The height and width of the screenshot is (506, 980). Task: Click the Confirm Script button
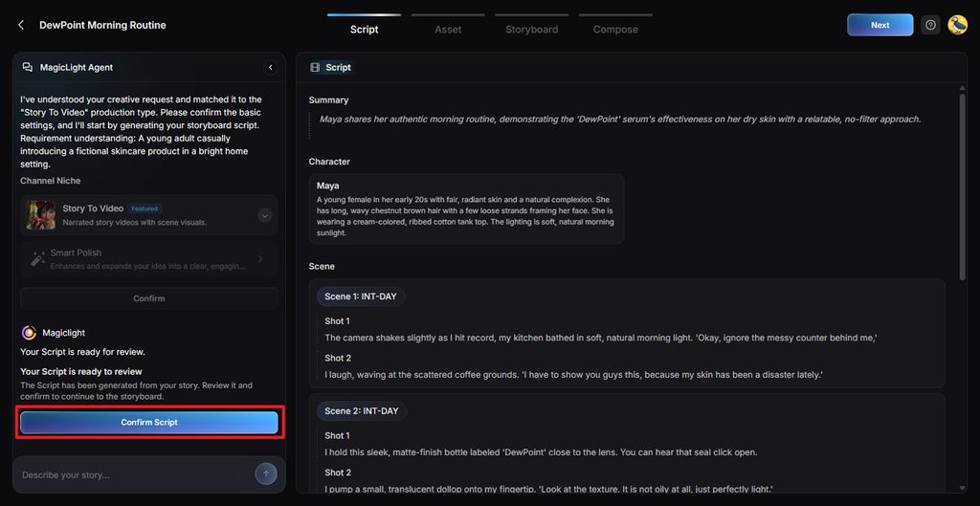[x=149, y=422]
